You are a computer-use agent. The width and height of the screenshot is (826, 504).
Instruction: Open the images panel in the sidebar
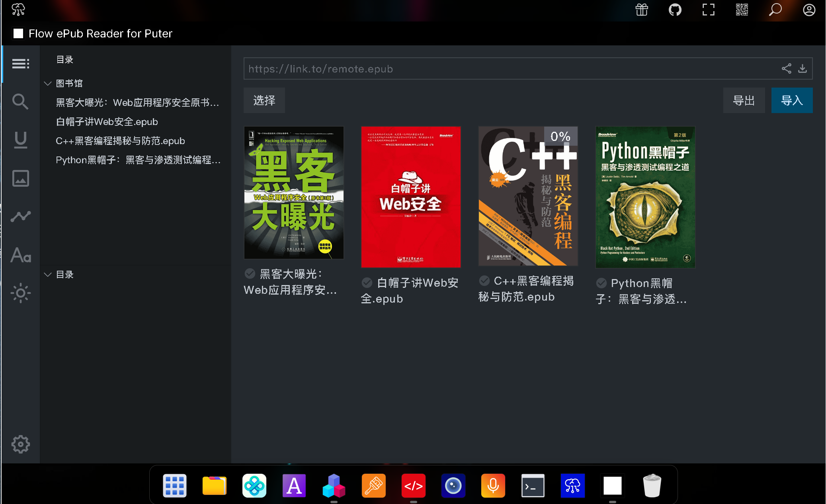[x=20, y=178]
